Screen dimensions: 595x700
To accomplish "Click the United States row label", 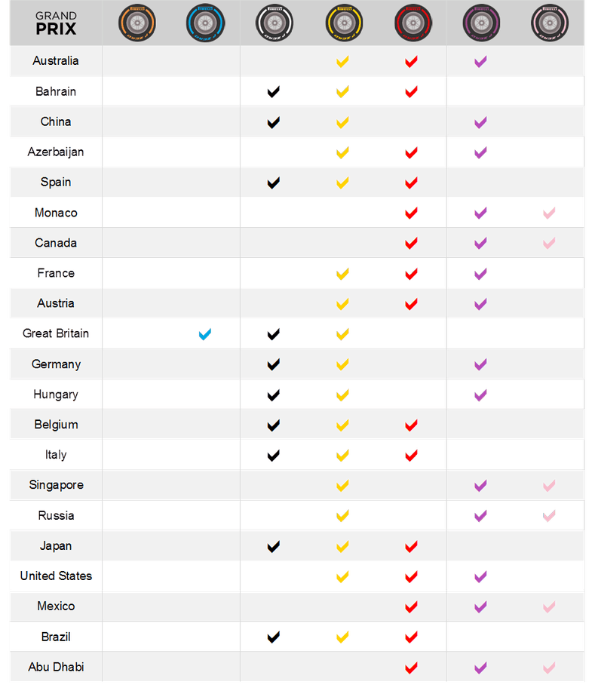I will coord(56,576).
